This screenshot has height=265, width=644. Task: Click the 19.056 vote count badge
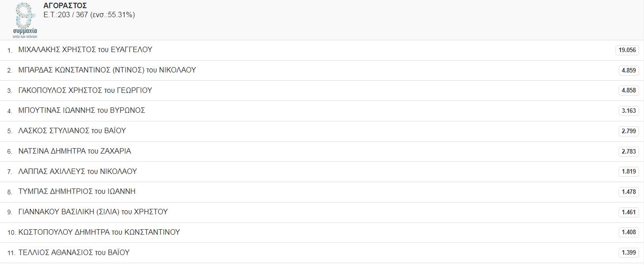(627, 50)
